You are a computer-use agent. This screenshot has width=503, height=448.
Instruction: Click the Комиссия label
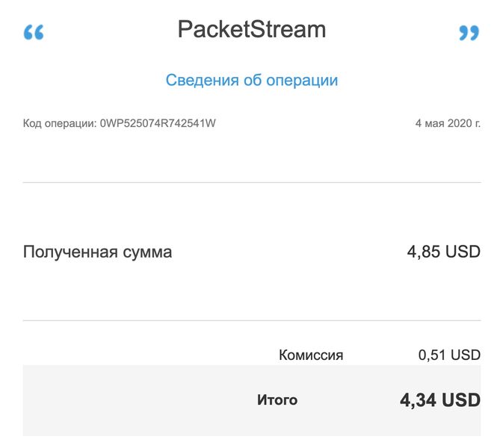click(x=311, y=355)
